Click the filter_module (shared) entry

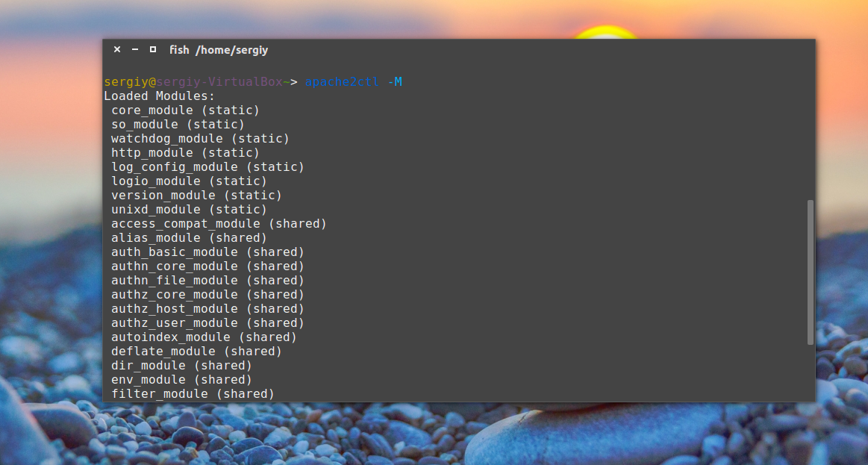point(193,393)
